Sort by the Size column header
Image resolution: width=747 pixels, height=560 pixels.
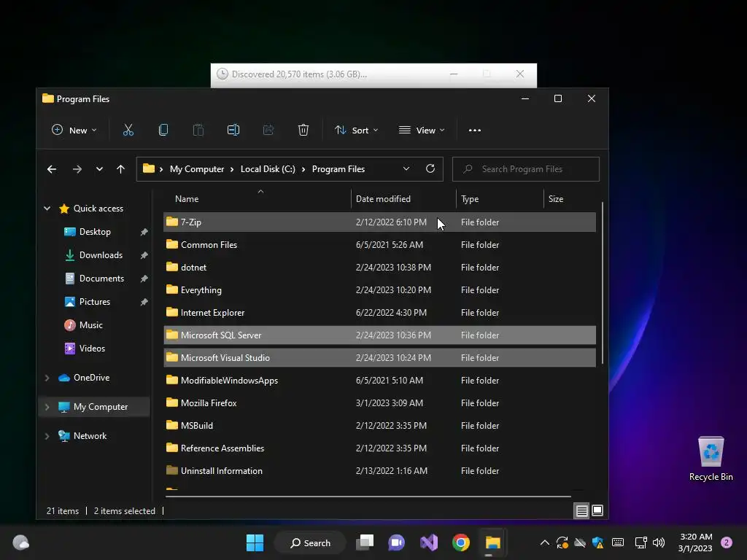click(570, 198)
